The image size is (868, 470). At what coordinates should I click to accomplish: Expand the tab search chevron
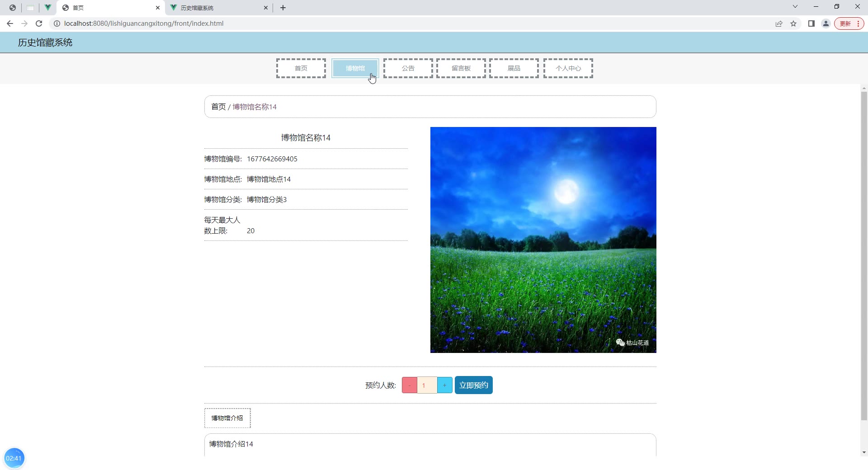click(795, 7)
